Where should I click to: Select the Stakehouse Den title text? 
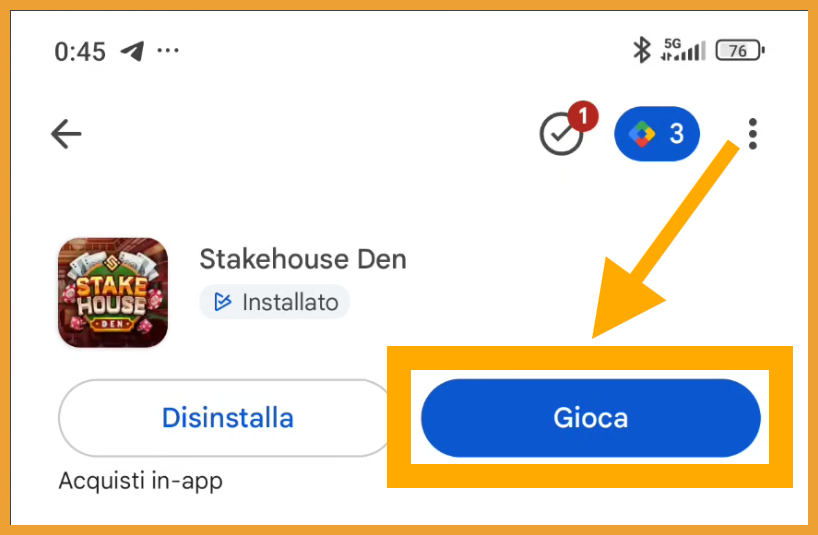click(303, 259)
